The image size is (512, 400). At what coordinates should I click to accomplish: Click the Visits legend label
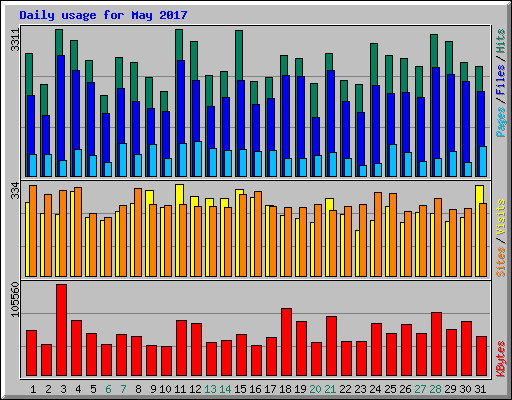click(501, 217)
